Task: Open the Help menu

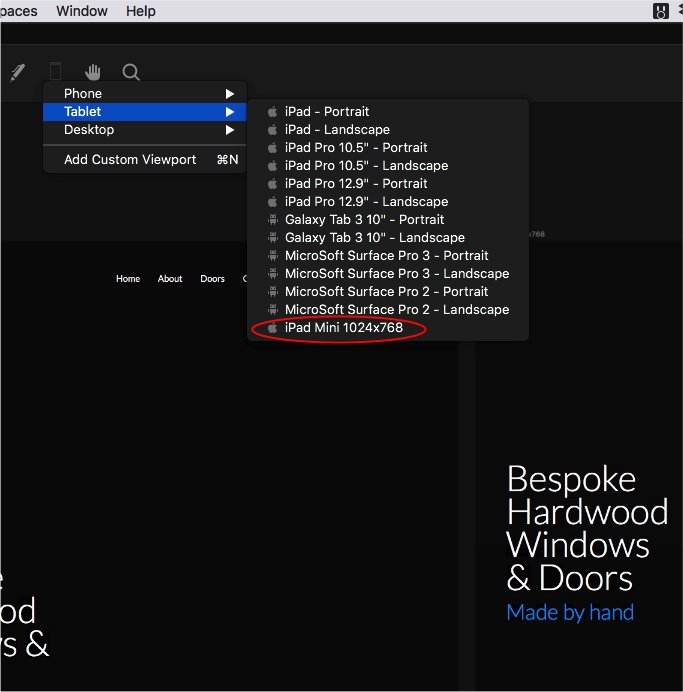Action: (141, 11)
